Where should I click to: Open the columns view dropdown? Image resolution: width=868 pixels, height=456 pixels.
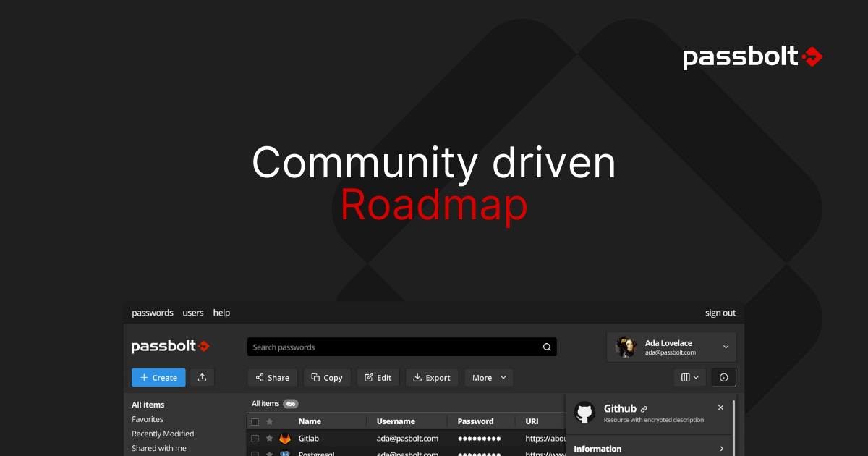click(689, 377)
